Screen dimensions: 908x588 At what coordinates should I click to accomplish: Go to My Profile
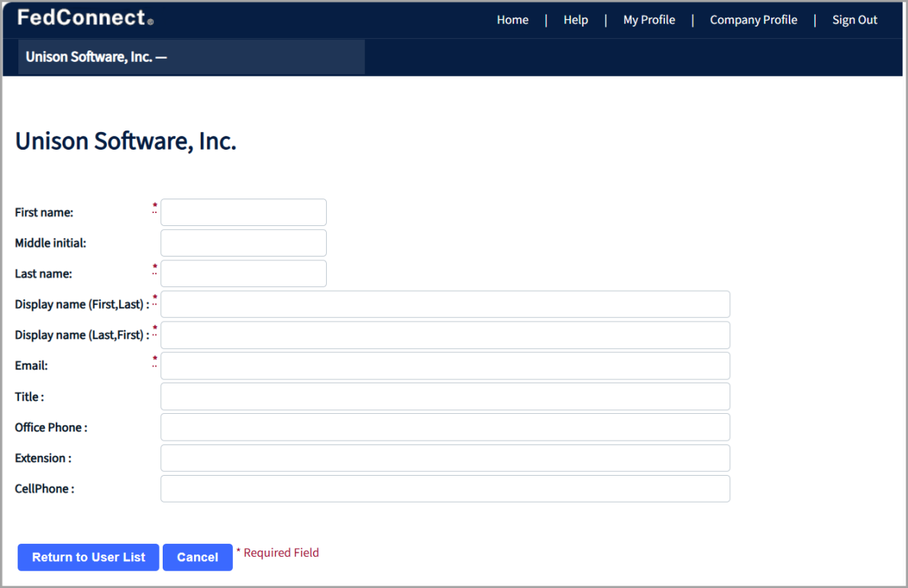coord(648,20)
